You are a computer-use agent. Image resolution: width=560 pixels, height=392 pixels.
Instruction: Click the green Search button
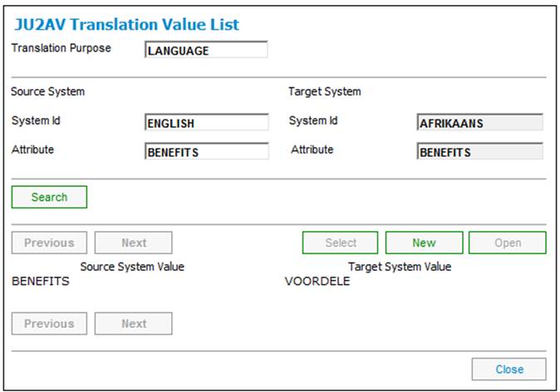point(49,197)
